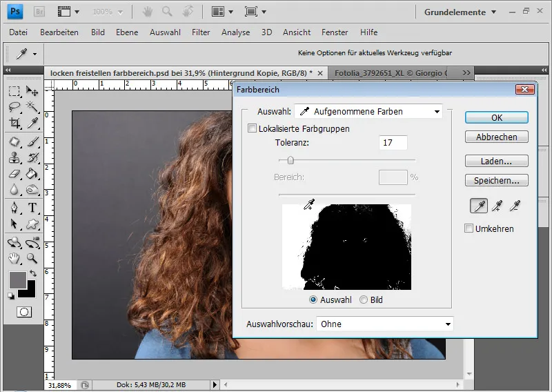
Task: Click the zoom percentage field 31,88%
Action: (x=60, y=385)
